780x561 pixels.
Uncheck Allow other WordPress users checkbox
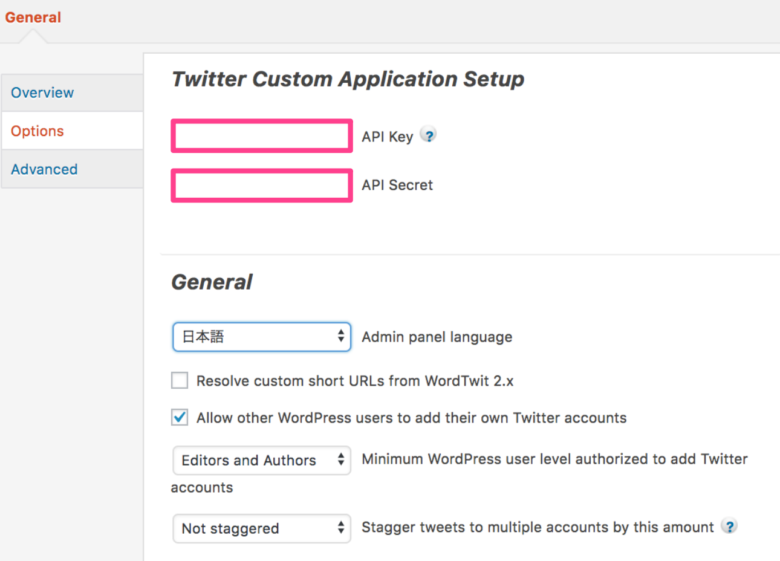[180, 417]
